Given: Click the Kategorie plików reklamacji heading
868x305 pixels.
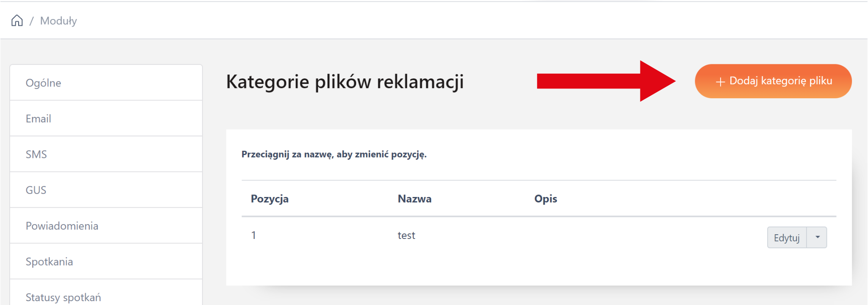Looking at the screenshot, I should (345, 81).
